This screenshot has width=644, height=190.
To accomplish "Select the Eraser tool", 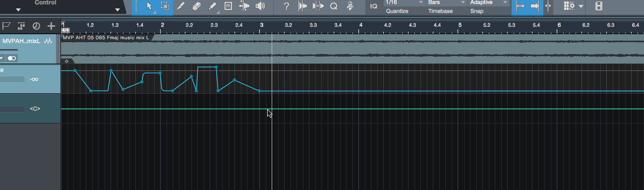I will 196,6.
